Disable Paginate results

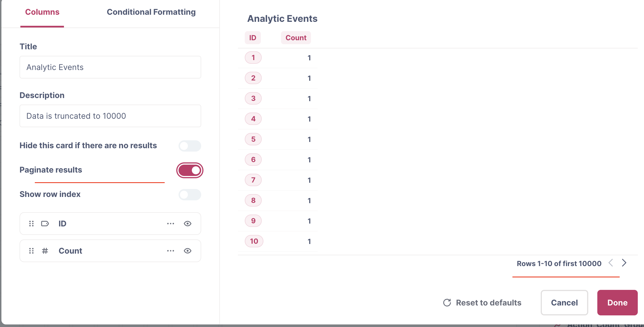pyautogui.click(x=190, y=170)
